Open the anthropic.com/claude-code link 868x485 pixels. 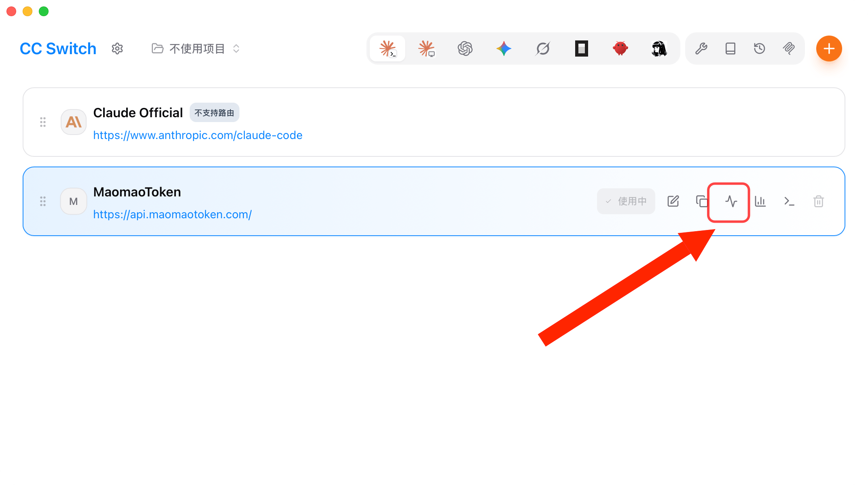(x=198, y=135)
